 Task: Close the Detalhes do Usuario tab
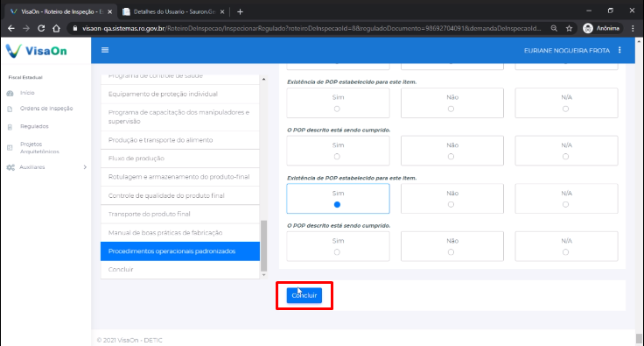222,12
